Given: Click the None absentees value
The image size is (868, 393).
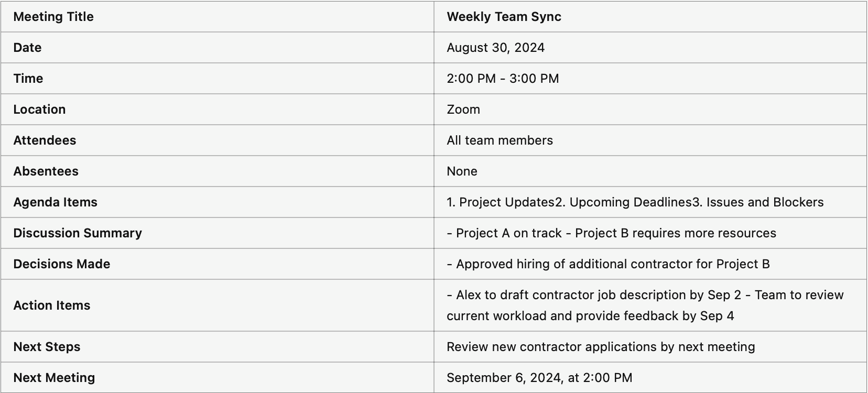Looking at the screenshot, I should (x=462, y=171).
